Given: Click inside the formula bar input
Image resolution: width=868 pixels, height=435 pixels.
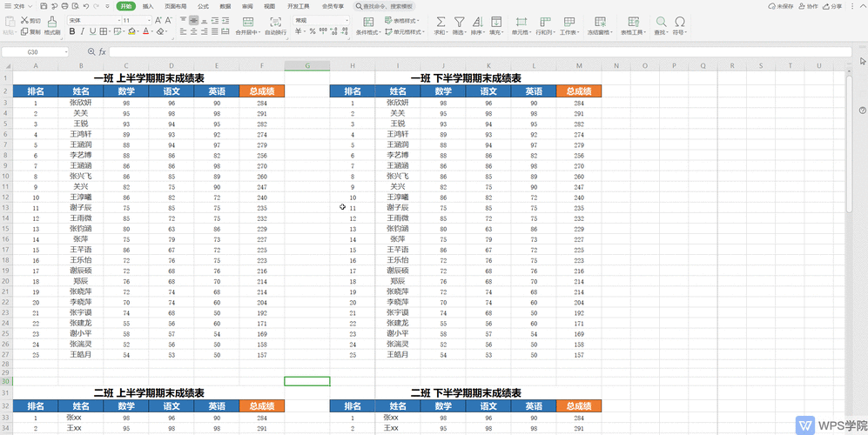Looking at the screenshot, I should [480, 51].
